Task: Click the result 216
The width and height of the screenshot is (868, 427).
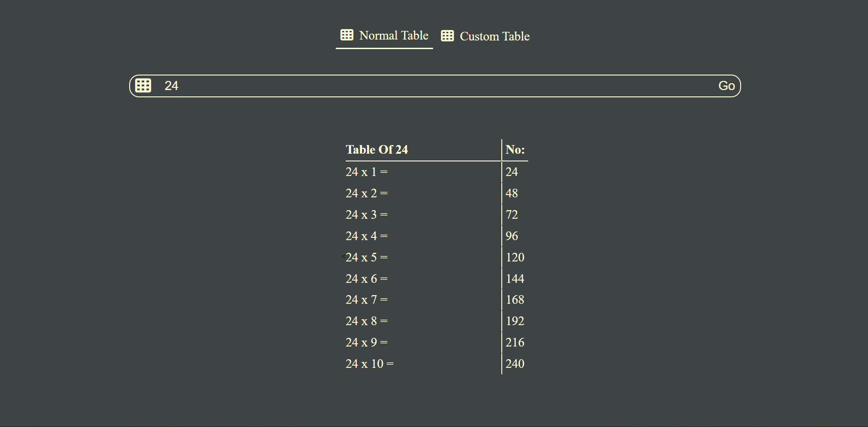Action: click(515, 342)
